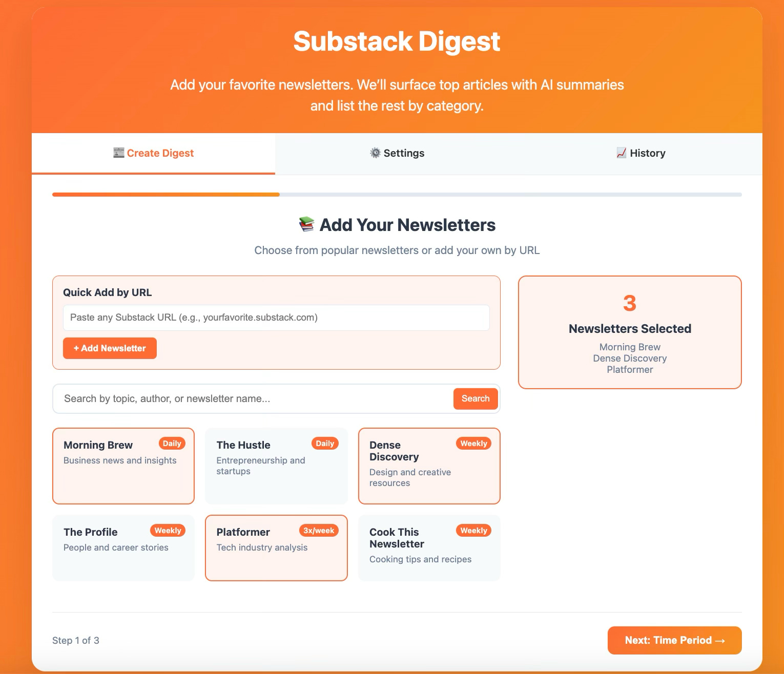
Task: Click Dense Discovery in the selected list
Action: [x=630, y=359]
